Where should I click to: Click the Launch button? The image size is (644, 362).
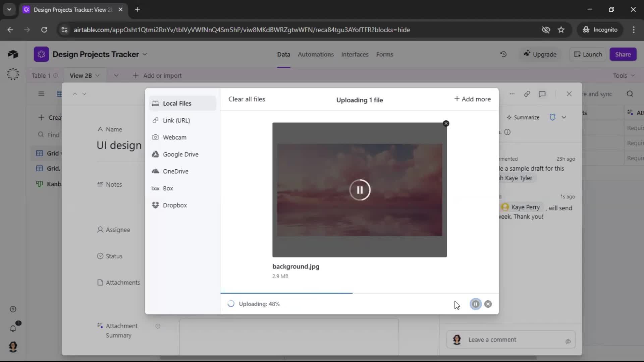coord(588,54)
